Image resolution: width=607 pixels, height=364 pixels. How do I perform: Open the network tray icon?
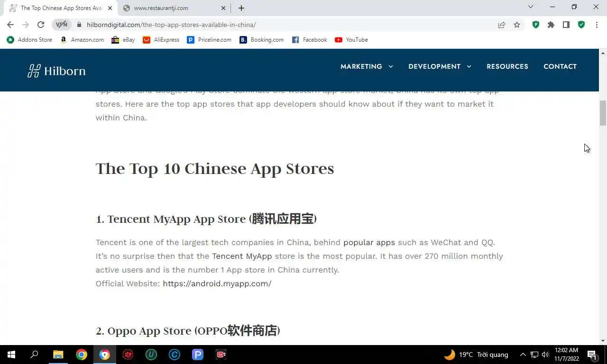point(534,355)
